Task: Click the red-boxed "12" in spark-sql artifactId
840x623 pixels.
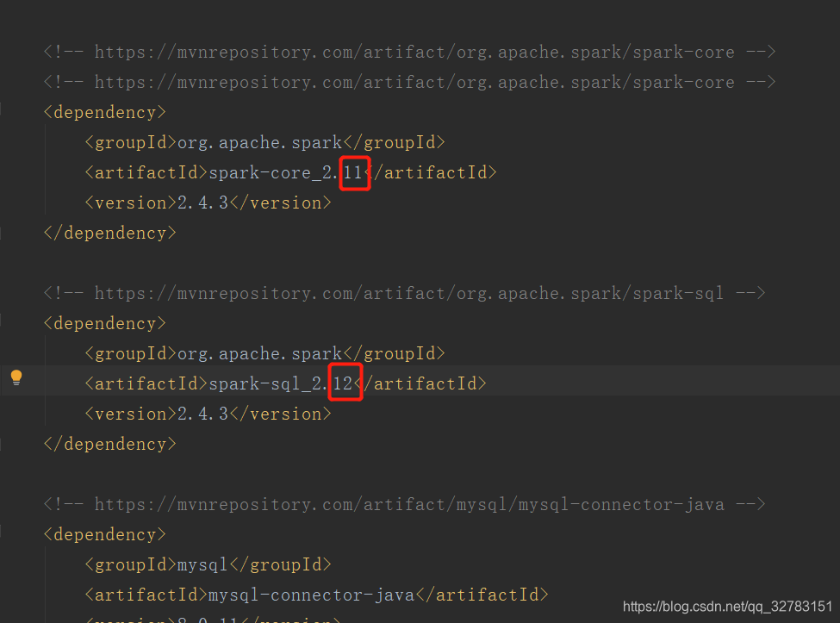Action: click(x=345, y=383)
